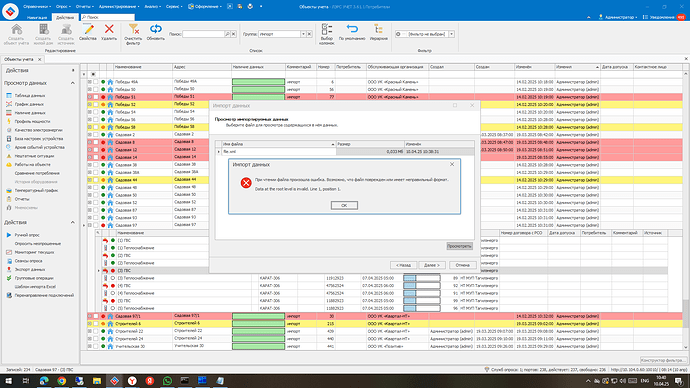The image size is (690, 388).
Task: Open the filter selection dropdown in ribbon
Action: coord(451,34)
